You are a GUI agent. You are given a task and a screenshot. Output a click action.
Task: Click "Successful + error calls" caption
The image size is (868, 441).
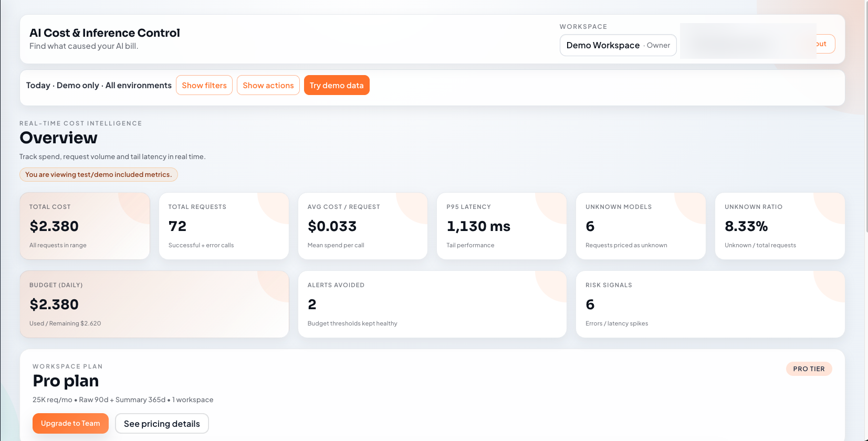tap(201, 245)
